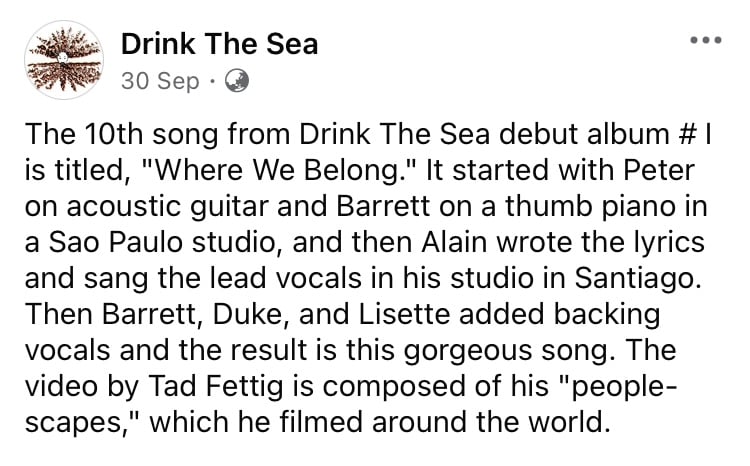
Task: Click the words Sao Paulo in post
Action: [x=116, y=242]
